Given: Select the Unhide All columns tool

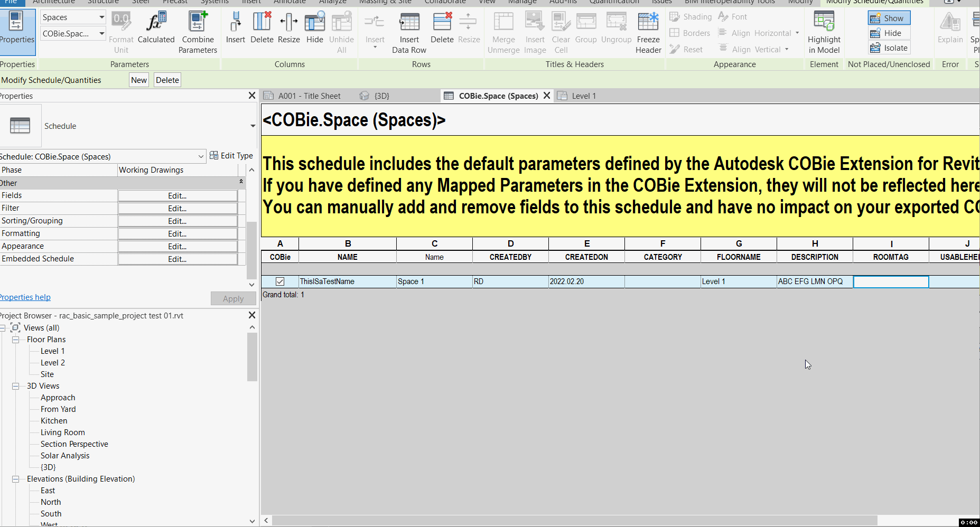Looking at the screenshot, I should (341, 32).
